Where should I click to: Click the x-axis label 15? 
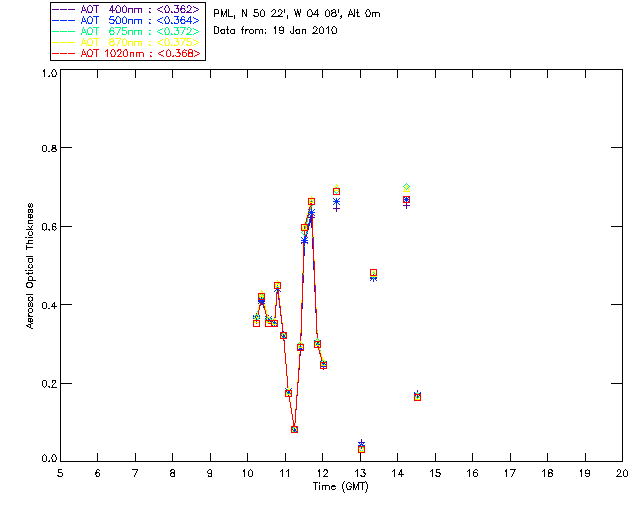(435, 473)
